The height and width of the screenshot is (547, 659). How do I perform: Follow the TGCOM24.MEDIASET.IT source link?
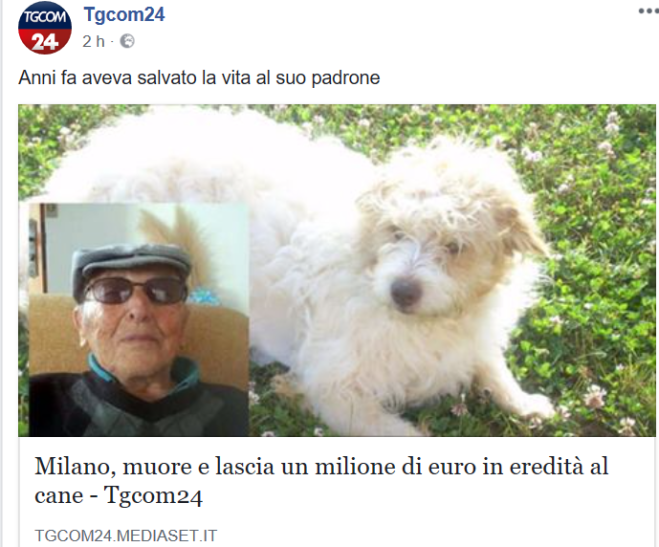(x=126, y=536)
